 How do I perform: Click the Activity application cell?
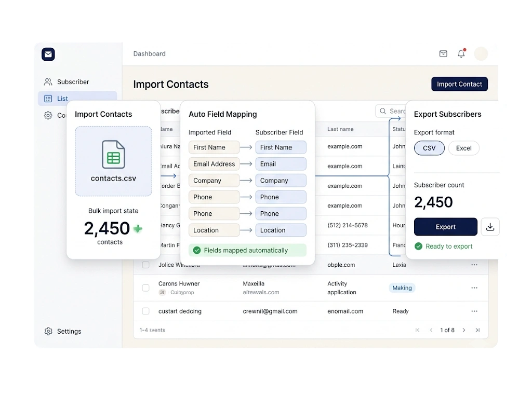[342, 288]
